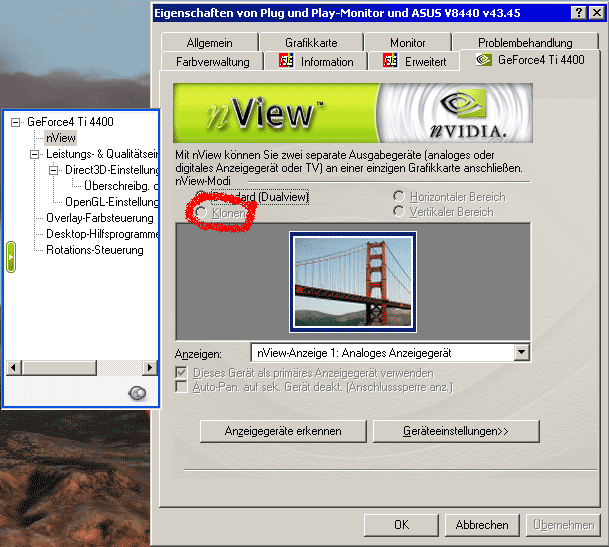Image resolution: width=609 pixels, height=547 pixels.
Task: Close the properties dialog with X
Action: 596,13
